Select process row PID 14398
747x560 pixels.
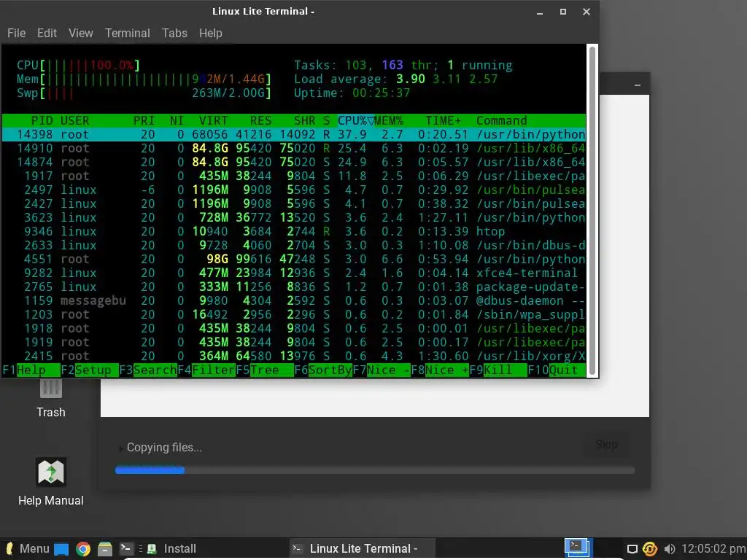tap(294, 134)
